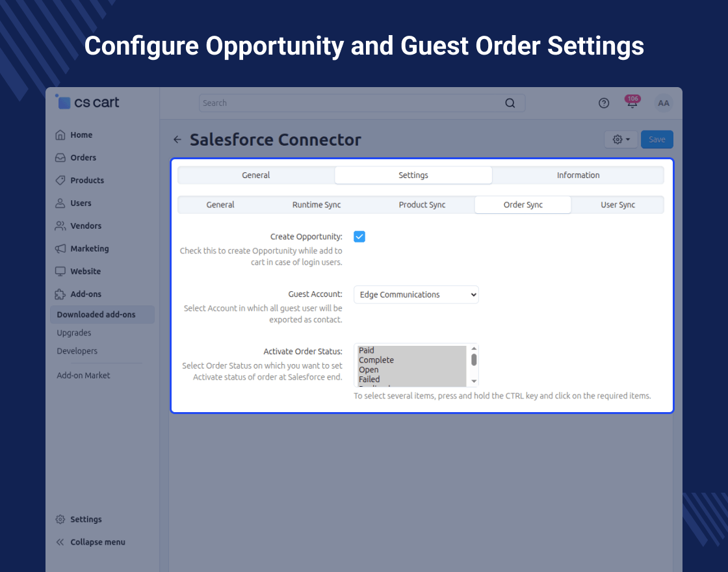Open the User Sync tab
728x572 pixels.
coord(617,205)
